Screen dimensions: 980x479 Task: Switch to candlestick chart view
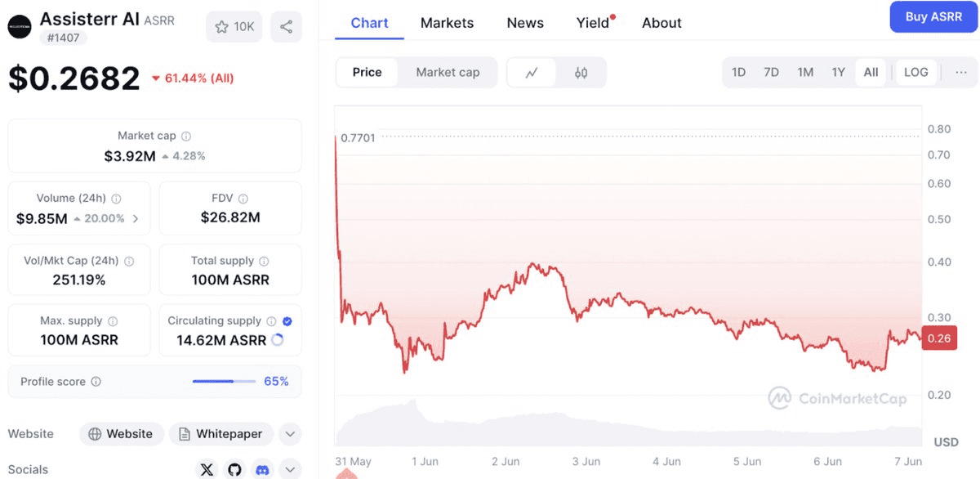(581, 73)
